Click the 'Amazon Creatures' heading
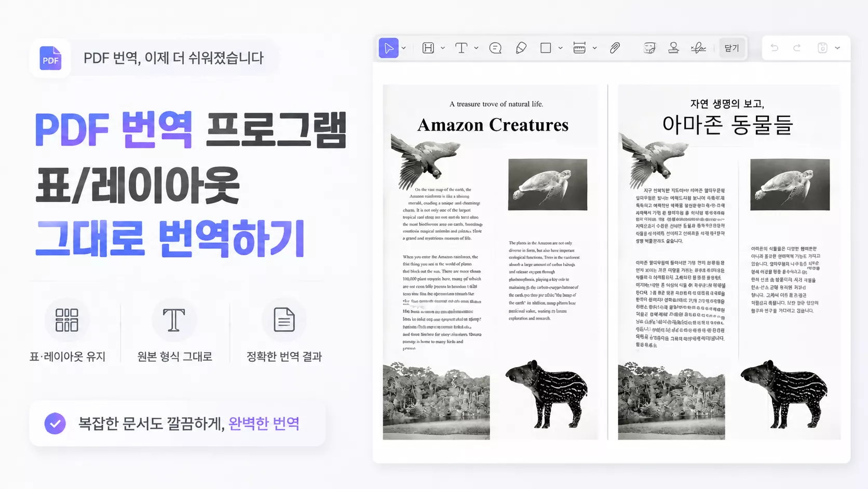This screenshot has width=868, height=489. coord(493,125)
